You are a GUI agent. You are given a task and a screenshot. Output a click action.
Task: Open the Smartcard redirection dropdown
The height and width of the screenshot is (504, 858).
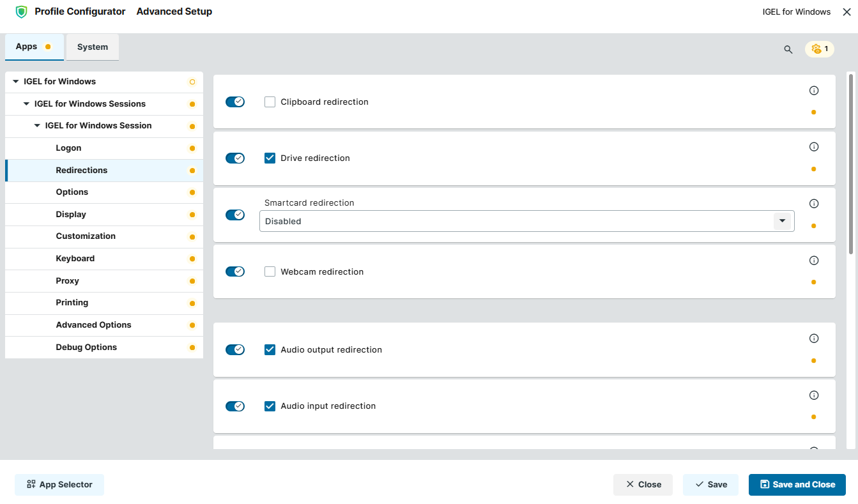(782, 220)
